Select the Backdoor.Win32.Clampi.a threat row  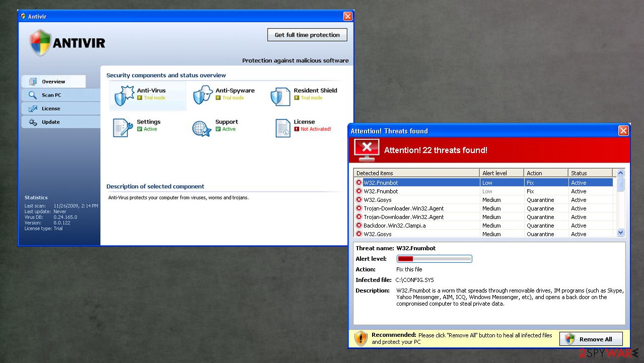coord(484,226)
